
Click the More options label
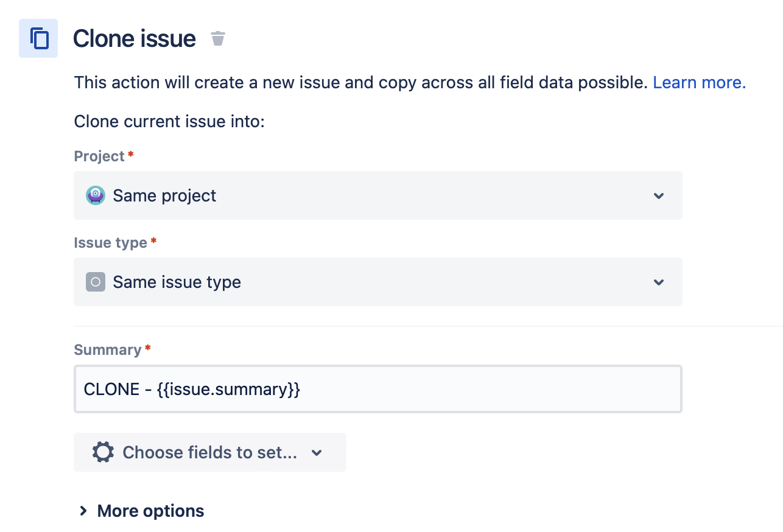[150, 511]
